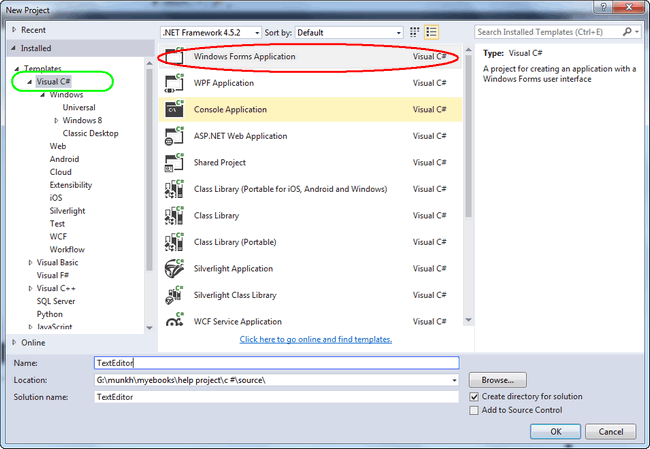Viewport: 650px width, 449px height.
Task: Select the Python node
Action: [50, 314]
